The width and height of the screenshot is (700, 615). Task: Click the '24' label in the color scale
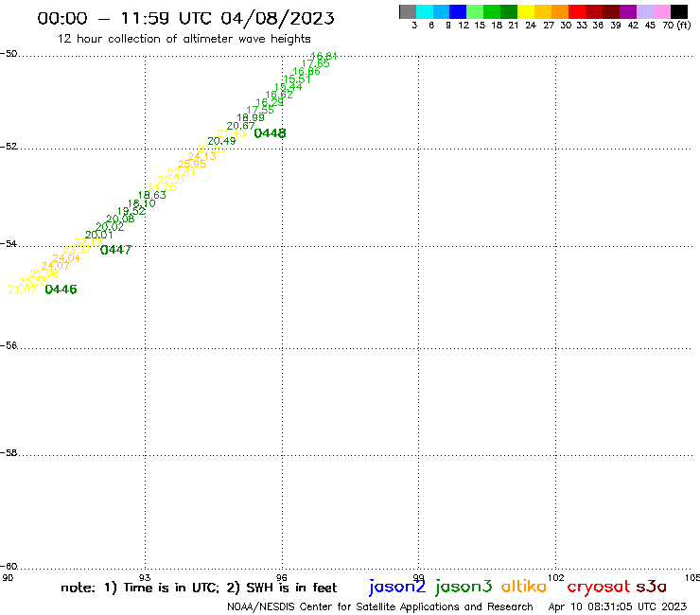coord(531,26)
